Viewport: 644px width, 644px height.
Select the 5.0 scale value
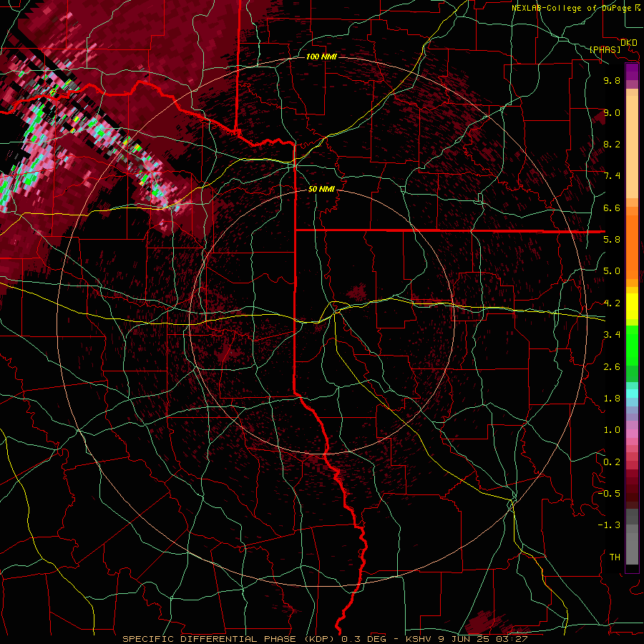tap(612, 271)
